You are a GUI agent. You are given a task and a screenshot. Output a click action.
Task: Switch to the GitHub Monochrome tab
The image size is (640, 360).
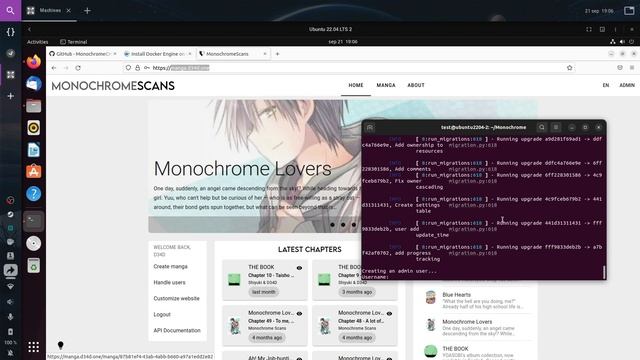[x=83, y=54]
